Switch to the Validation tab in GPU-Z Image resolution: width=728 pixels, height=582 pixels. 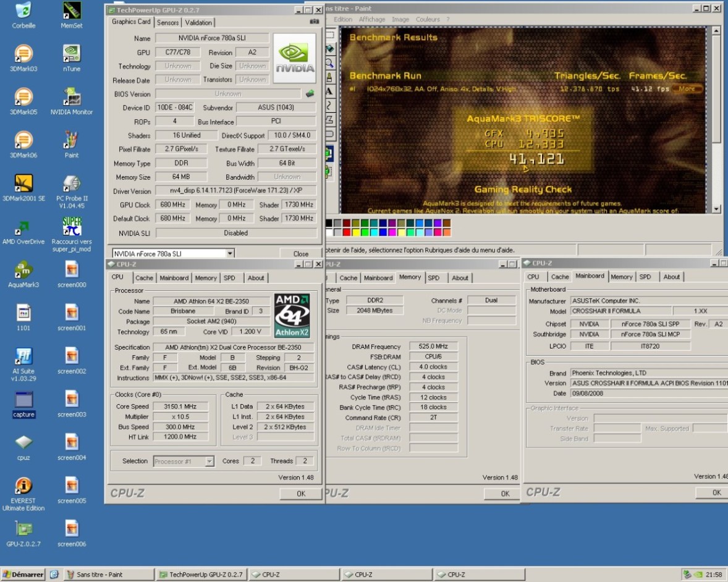coord(198,22)
